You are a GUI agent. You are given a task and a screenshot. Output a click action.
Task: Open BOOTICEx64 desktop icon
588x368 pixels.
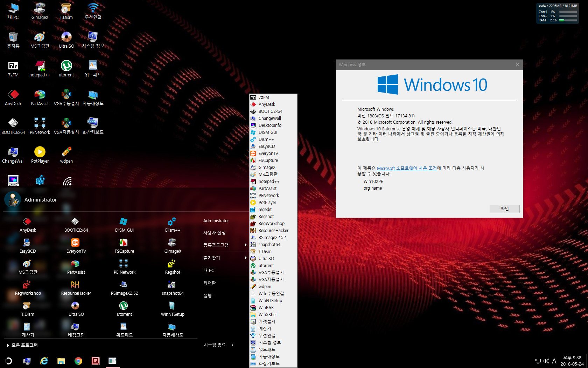13,126
